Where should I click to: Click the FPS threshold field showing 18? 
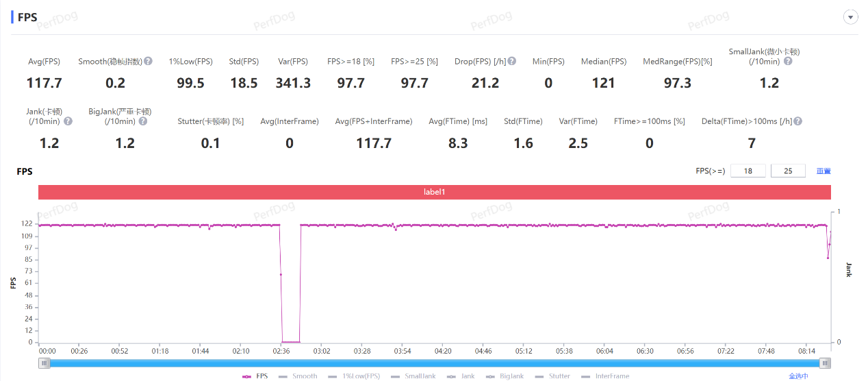tap(748, 171)
